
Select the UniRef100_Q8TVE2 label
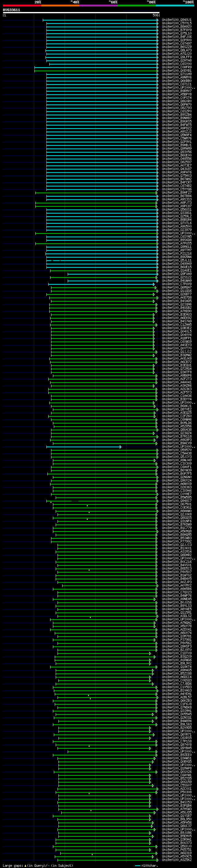tap(176, 410)
